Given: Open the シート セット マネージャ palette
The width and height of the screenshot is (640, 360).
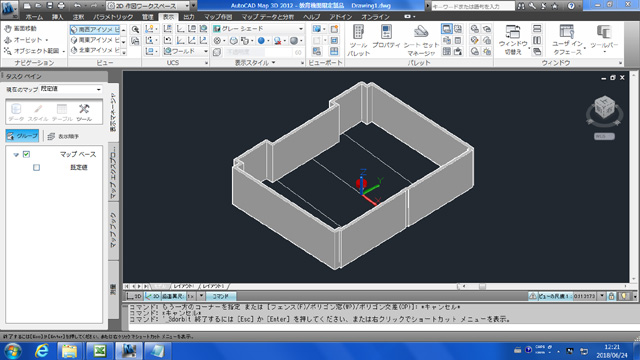Looking at the screenshot, I should click(421, 40).
